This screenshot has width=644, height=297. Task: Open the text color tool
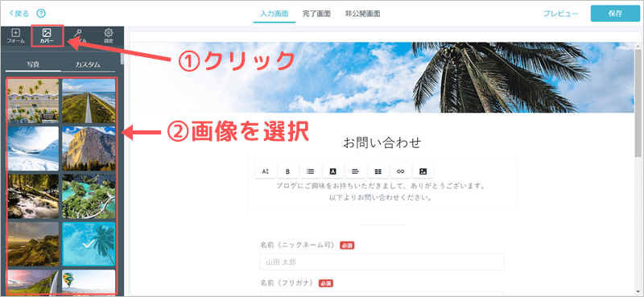pos(333,171)
